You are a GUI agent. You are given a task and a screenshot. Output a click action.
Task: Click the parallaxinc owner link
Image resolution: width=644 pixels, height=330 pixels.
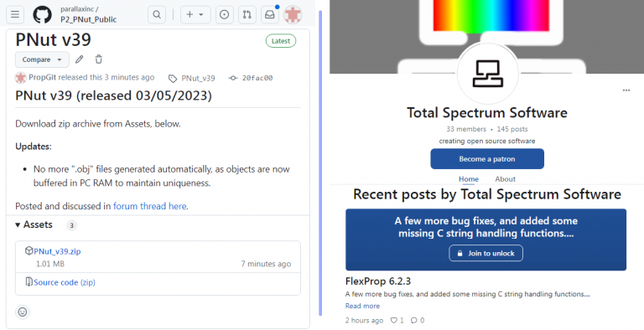pyautogui.click(x=77, y=9)
